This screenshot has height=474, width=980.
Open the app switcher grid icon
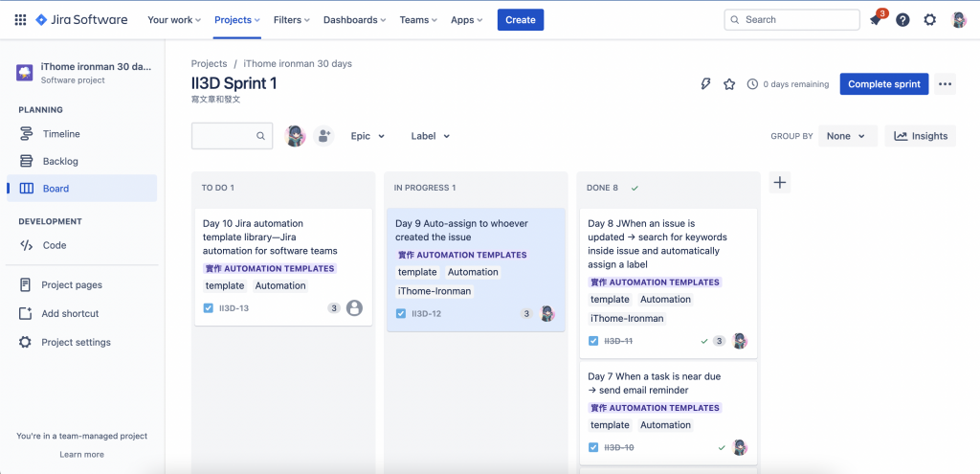tap(20, 20)
